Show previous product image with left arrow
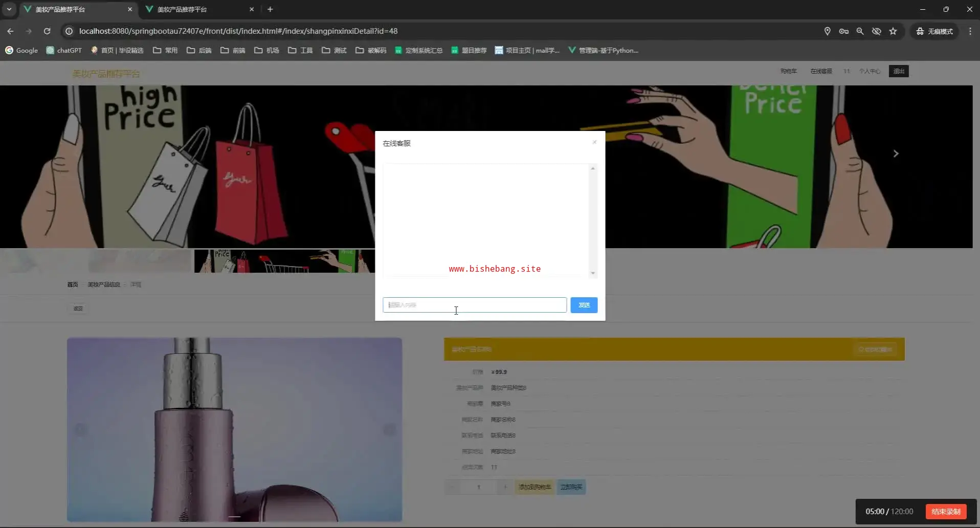This screenshot has height=528, width=980. (80, 430)
